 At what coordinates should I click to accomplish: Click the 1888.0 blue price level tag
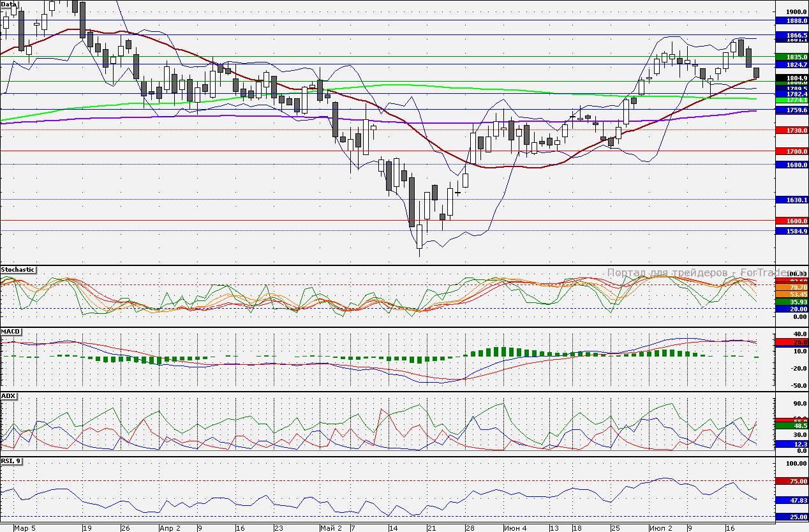click(792, 21)
